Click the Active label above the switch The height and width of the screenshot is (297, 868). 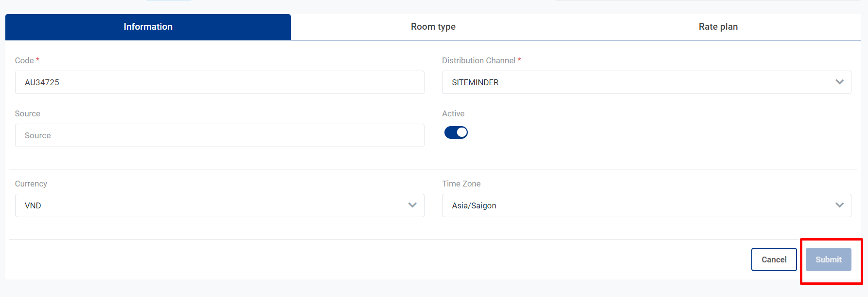453,113
